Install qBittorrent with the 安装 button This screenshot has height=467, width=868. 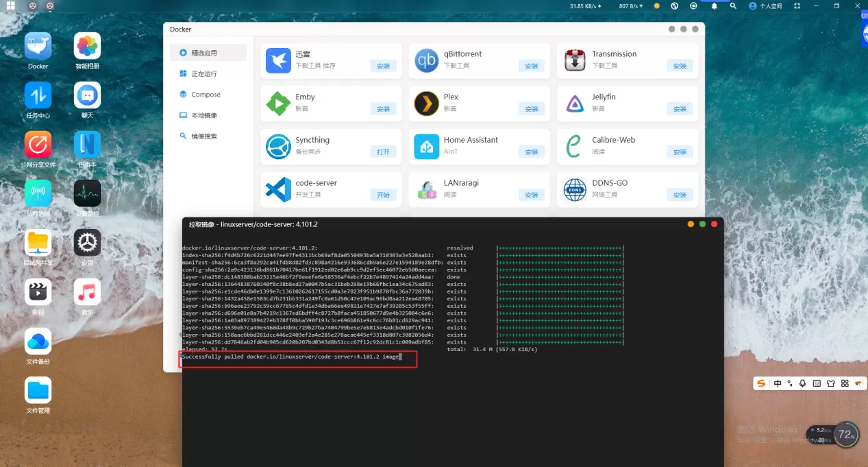pyautogui.click(x=532, y=66)
